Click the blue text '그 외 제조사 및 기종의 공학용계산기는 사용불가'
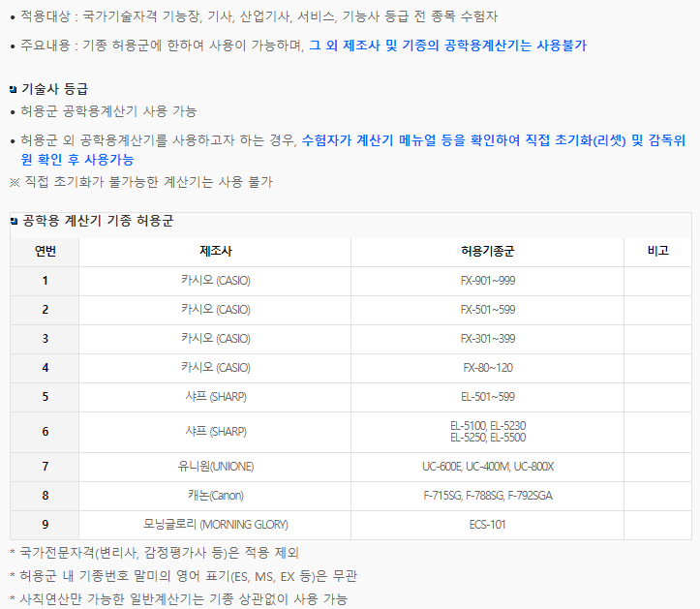Viewport: 700px width, 609px height. click(447, 46)
